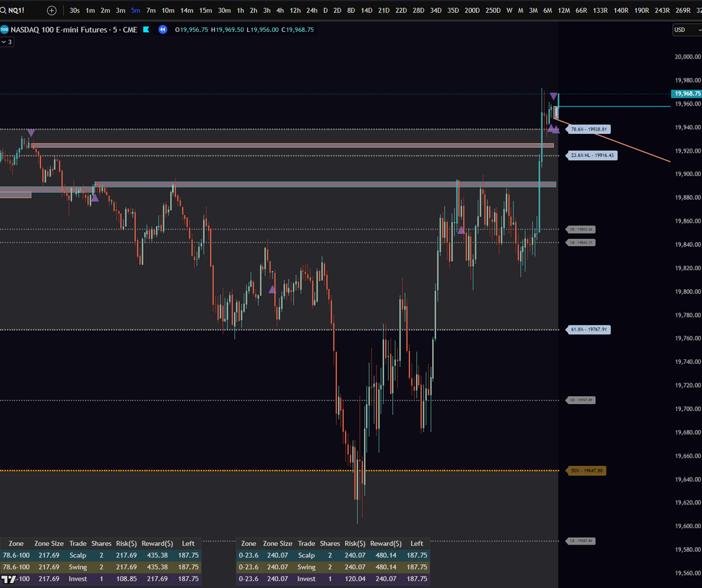
Task: Click the 61.8% - 19767.91 fib label
Action: (589, 330)
